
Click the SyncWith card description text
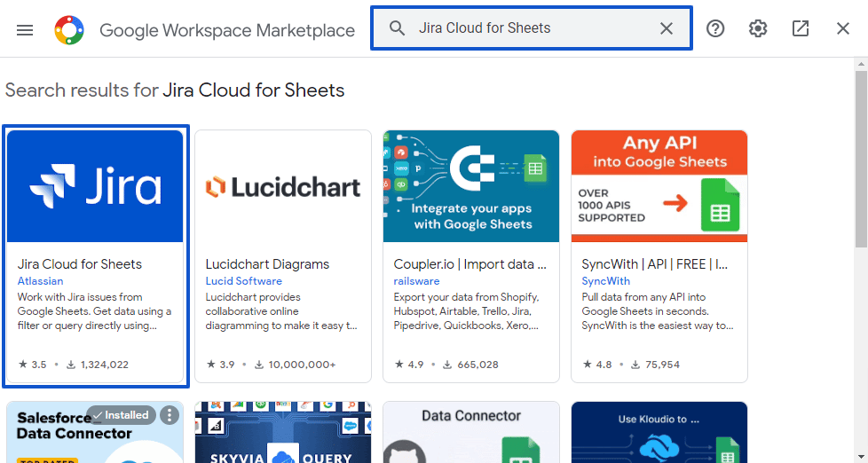[658, 311]
